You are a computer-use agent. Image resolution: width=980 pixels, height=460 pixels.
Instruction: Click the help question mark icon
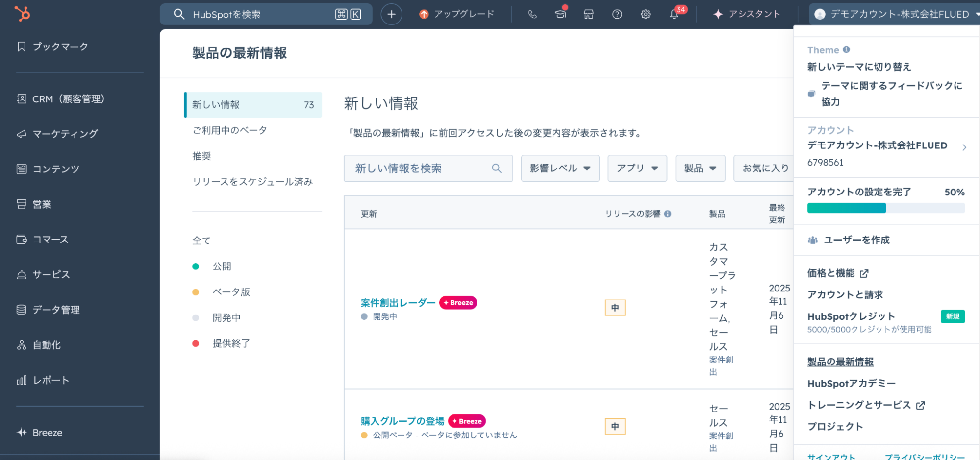pyautogui.click(x=617, y=14)
